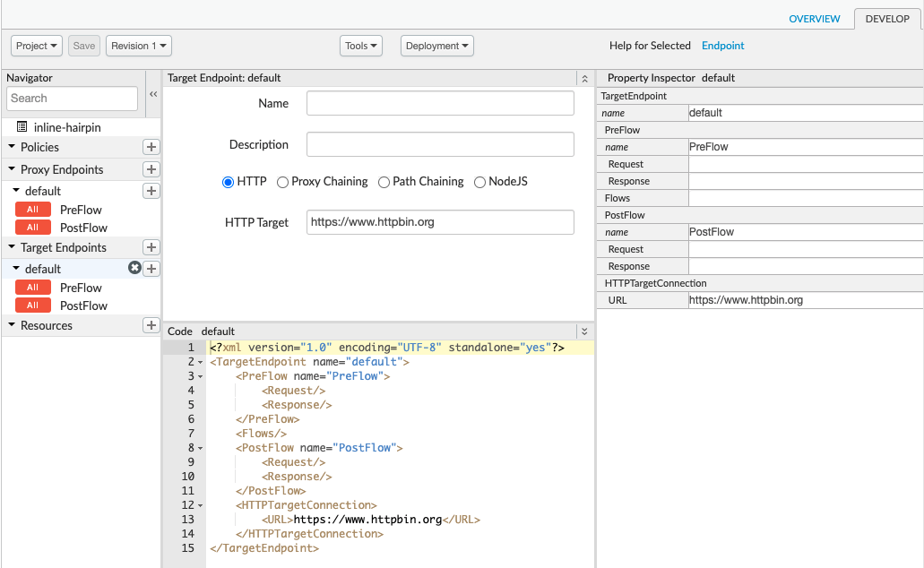Viewport: 924px width, 568px height.
Task: Click code line 1 XML declaration
Action: [x=387, y=348]
